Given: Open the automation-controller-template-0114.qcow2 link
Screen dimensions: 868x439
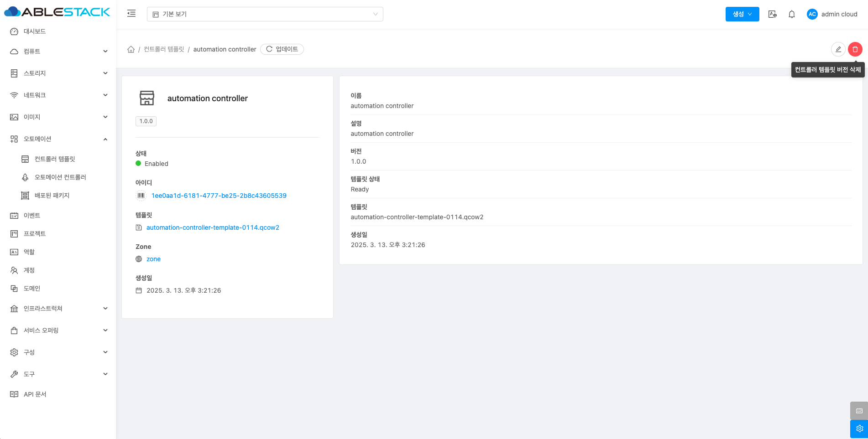Looking at the screenshot, I should coord(213,227).
